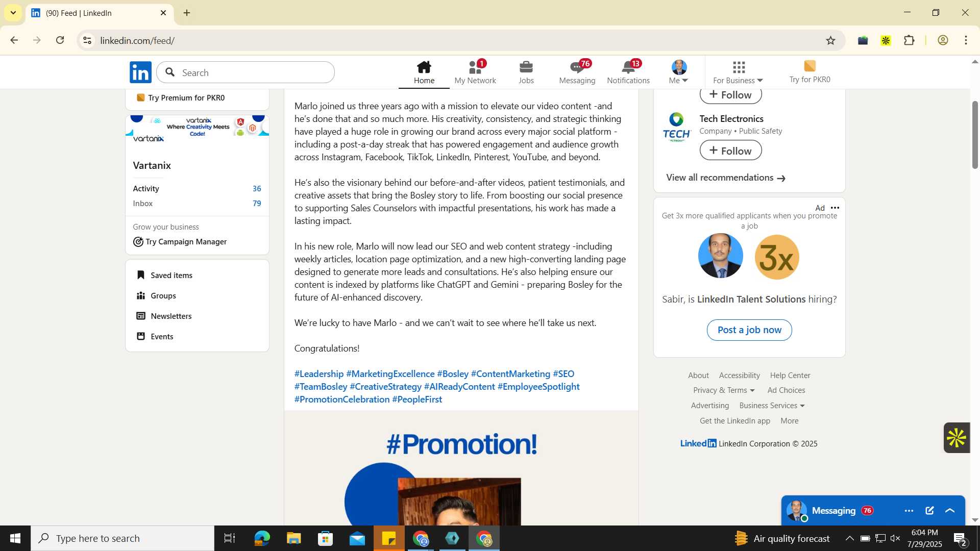Expand the messaging overlay chevron

[950, 511]
